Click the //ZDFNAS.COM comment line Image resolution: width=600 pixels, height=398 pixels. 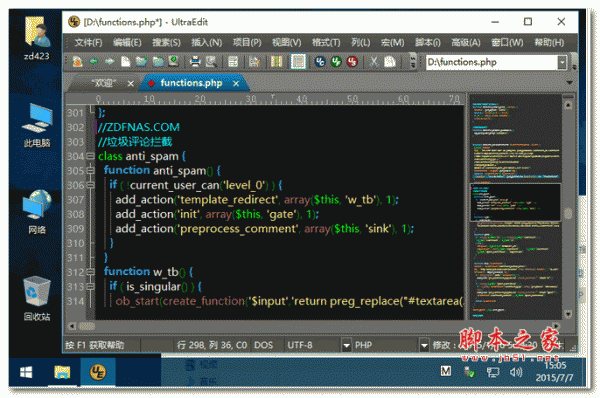(139, 127)
